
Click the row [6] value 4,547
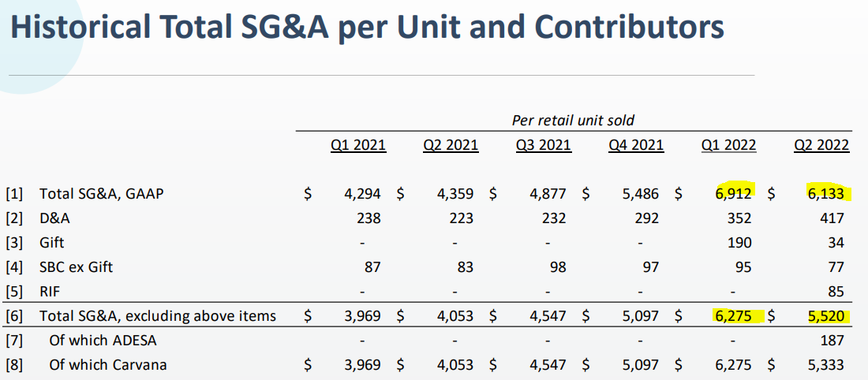547,316
